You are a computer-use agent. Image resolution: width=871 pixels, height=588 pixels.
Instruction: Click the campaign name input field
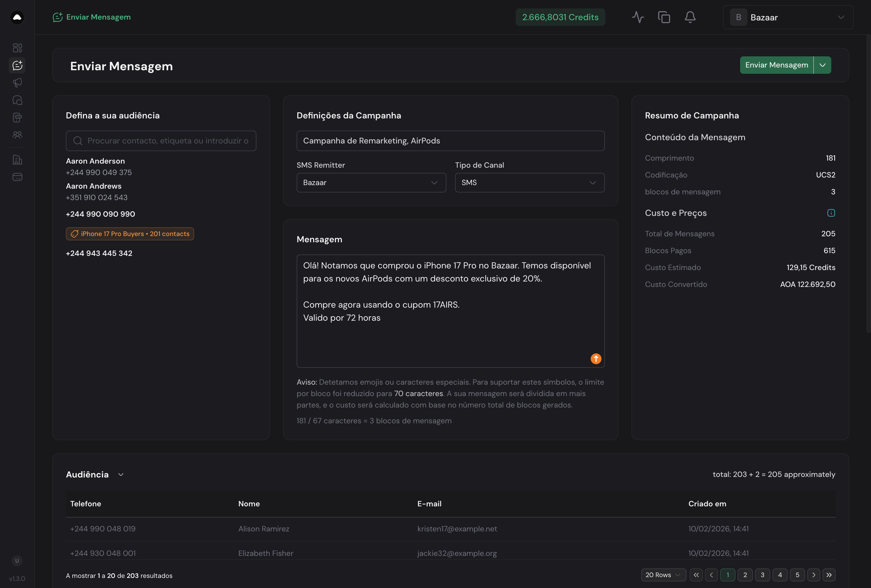click(x=450, y=141)
